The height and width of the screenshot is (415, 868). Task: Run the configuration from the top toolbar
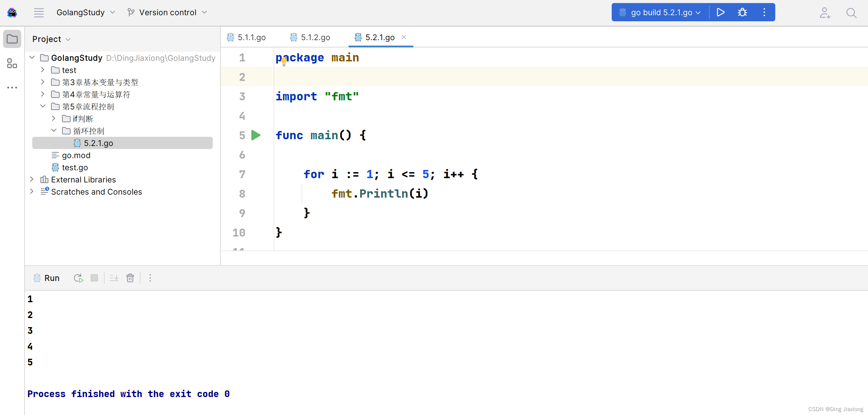tap(721, 12)
